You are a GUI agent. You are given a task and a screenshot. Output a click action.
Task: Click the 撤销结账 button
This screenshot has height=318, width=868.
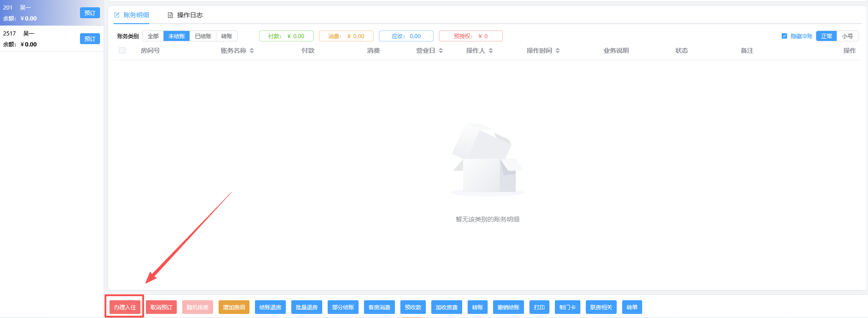[509, 307]
